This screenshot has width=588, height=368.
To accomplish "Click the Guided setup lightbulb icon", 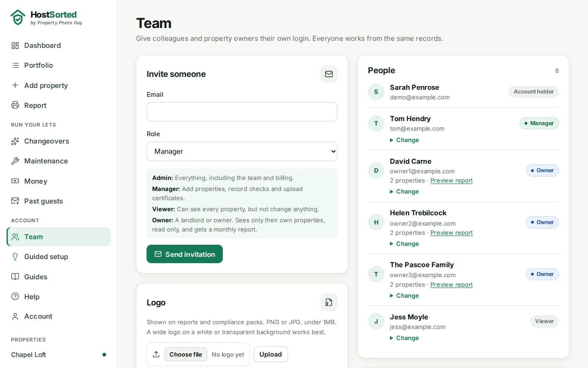I will pyautogui.click(x=15, y=256).
